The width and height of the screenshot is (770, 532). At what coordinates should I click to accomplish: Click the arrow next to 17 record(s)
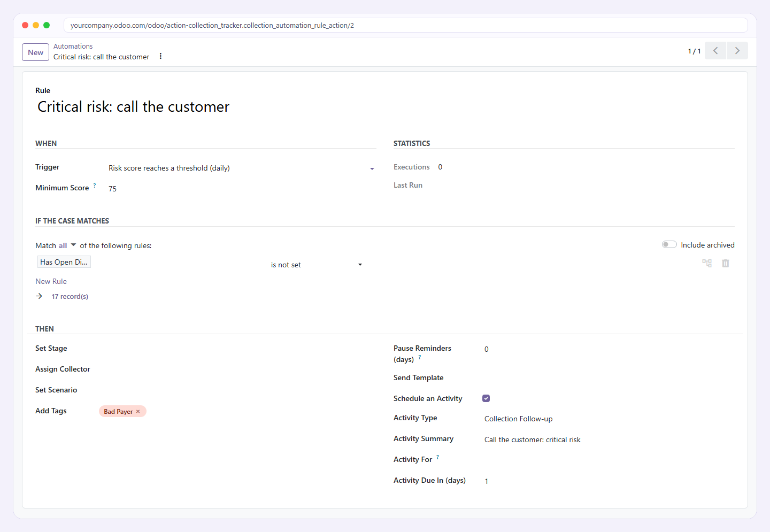point(39,296)
